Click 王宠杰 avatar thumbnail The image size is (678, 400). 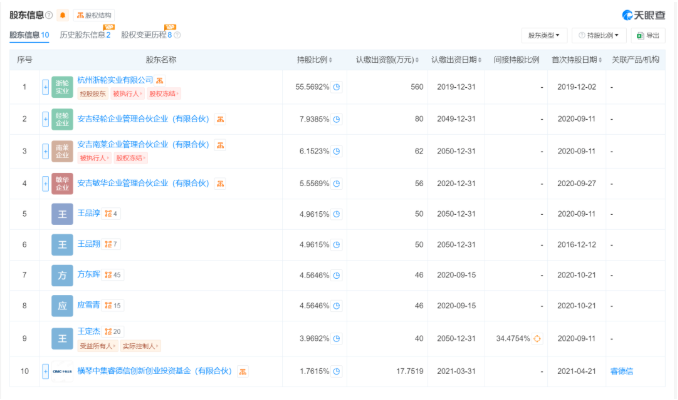[62, 339]
